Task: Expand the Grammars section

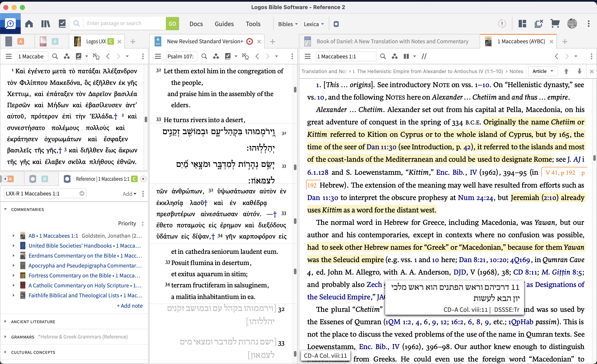Action: [5, 337]
